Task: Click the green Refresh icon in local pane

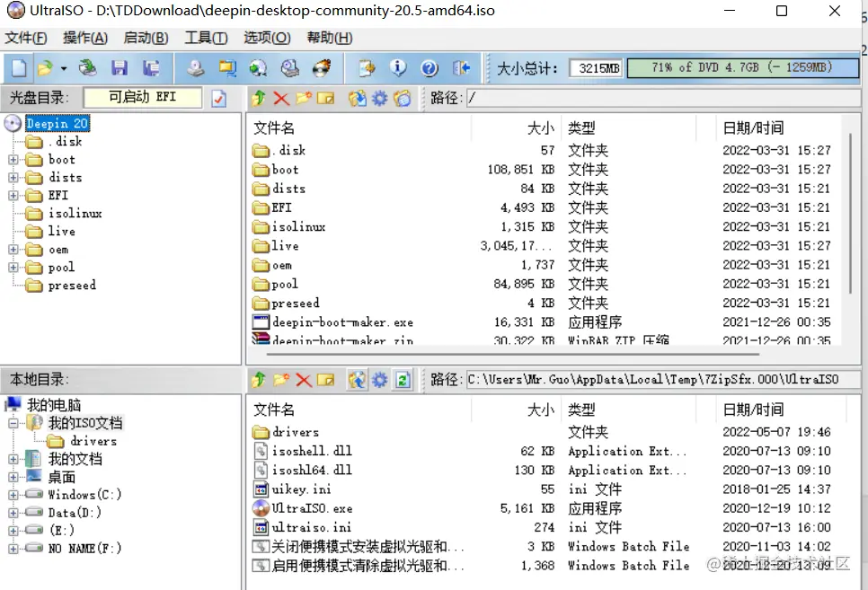Action: (x=403, y=380)
